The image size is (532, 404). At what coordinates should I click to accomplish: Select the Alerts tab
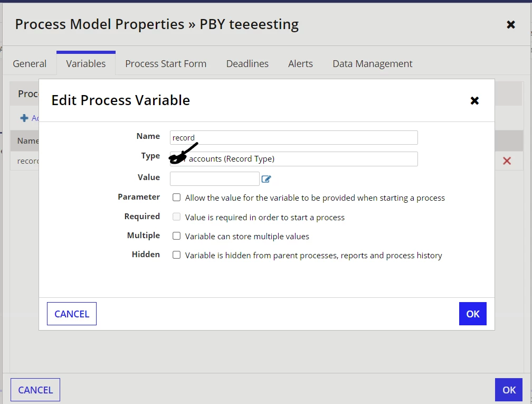[300, 63]
